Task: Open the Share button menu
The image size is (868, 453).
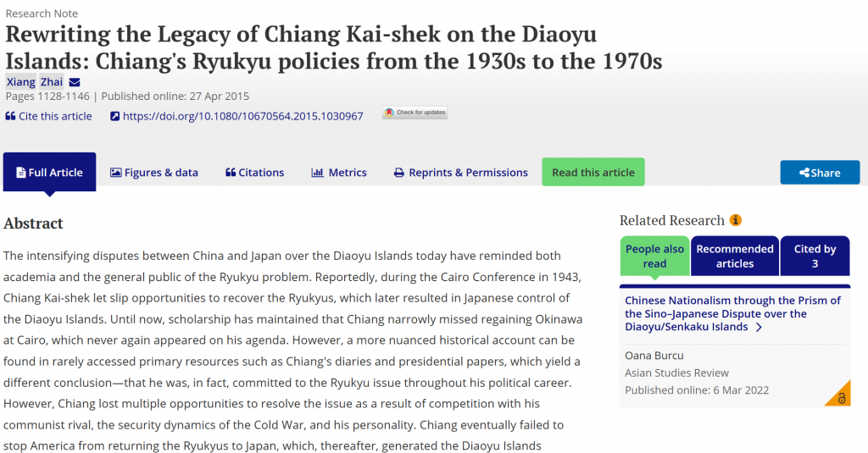Action: pos(820,173)
